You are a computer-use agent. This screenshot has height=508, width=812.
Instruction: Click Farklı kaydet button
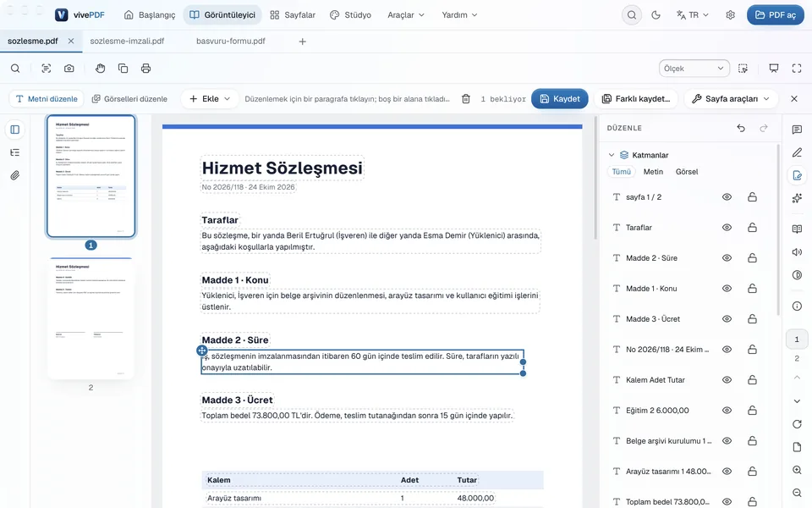coord(636,99)
